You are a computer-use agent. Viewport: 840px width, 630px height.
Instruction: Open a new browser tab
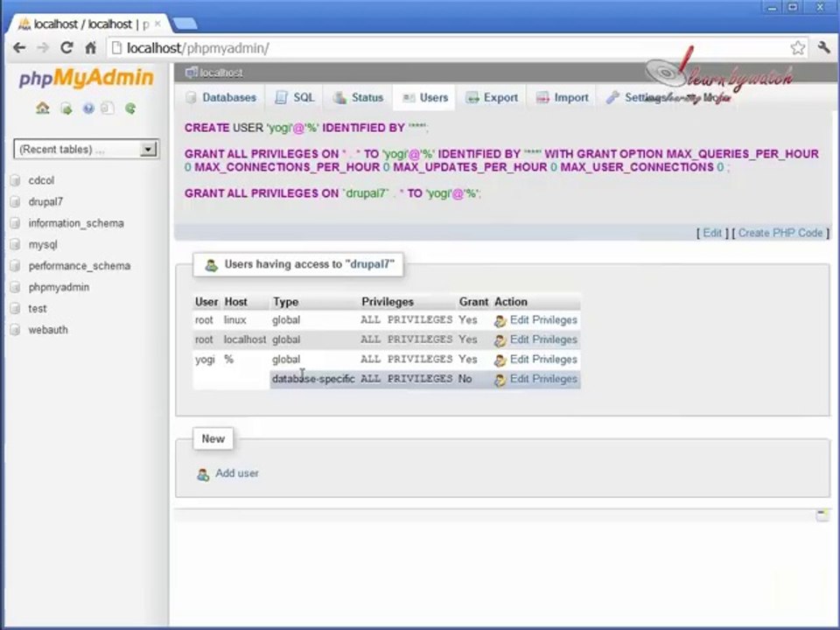(185, 24)
